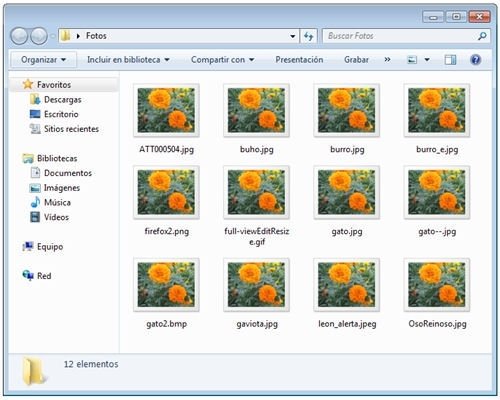Open Música library
500x400 pixels.
[57, 202]
